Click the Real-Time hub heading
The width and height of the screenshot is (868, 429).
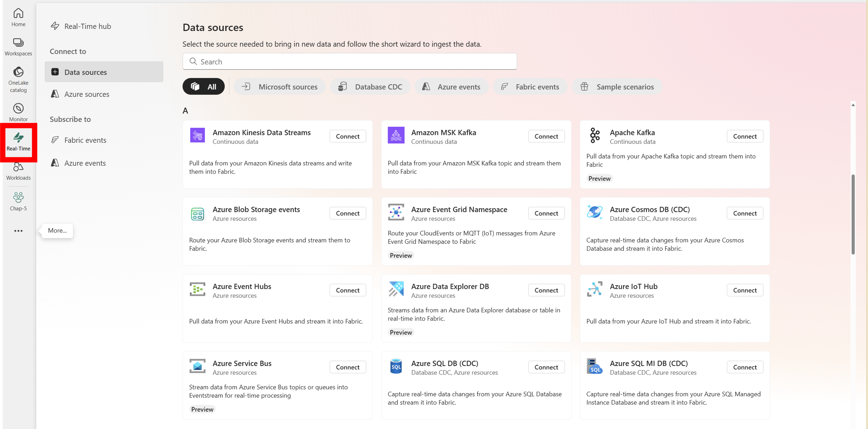coord(88,26)
